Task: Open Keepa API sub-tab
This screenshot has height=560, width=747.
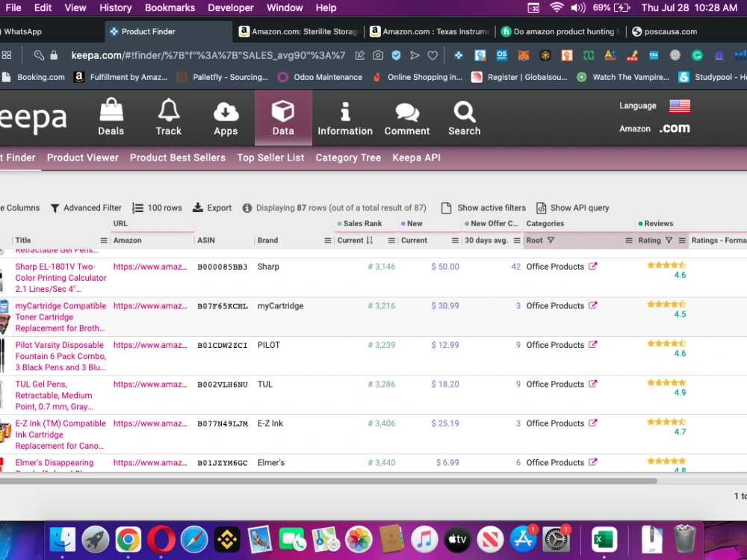Action: 416,158
